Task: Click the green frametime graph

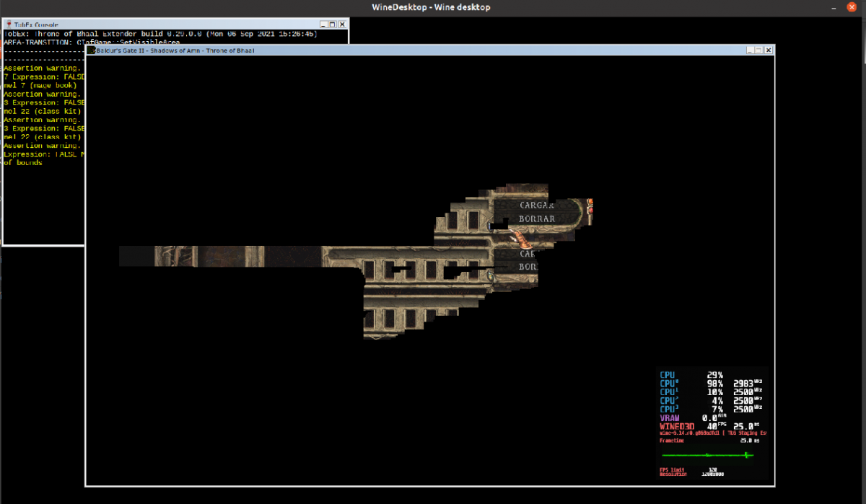Action: pos(708,455)
